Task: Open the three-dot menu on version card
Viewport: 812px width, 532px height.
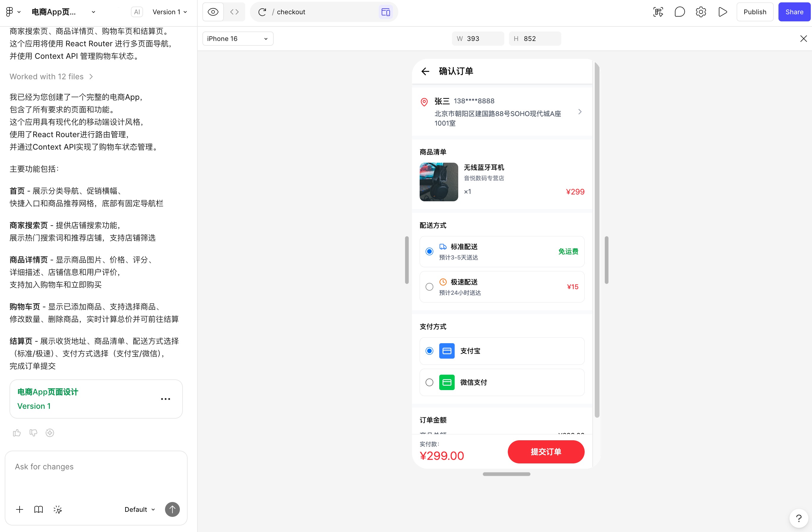Action: [x=166, y=399]
